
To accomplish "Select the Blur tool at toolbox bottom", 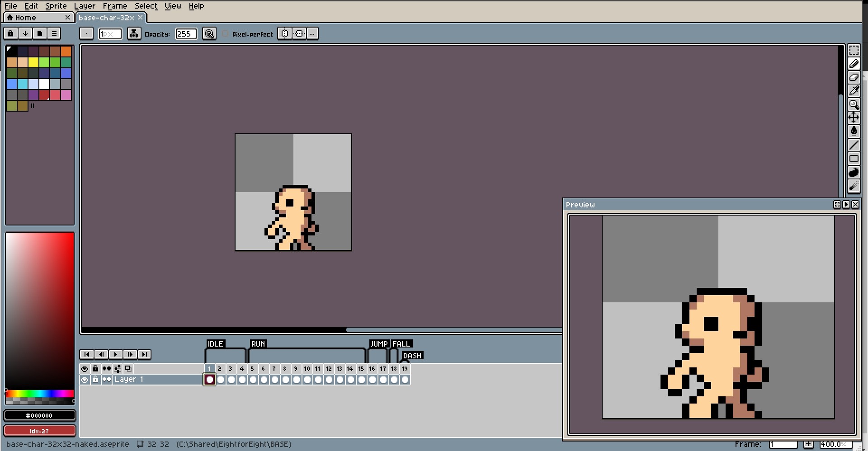I will (854, 186).
